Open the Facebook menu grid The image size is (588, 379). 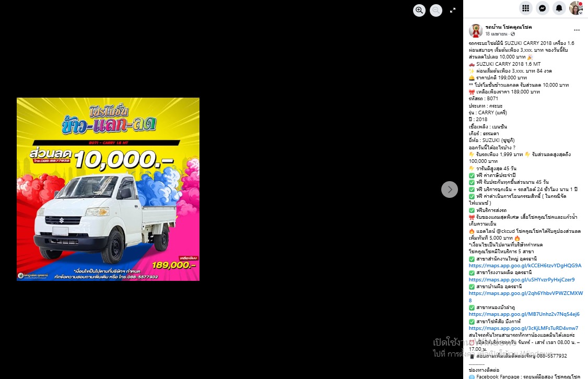click(x=526, y=8)
